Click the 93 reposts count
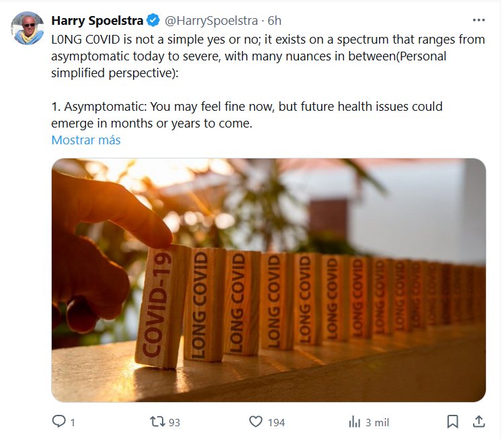Image resolution: width=504 pixels, height=439 pixels. point(174,422)
